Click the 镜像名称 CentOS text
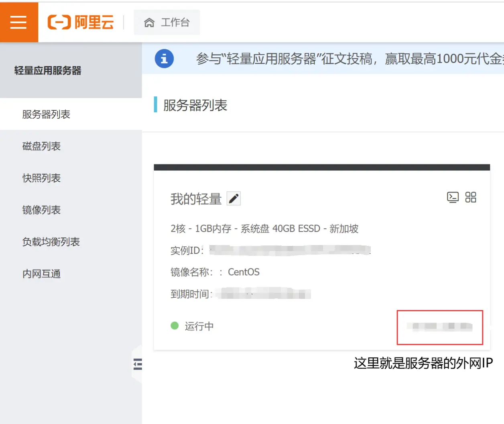The width and height of the screenshot is (504, 424). tap(215, 272)
